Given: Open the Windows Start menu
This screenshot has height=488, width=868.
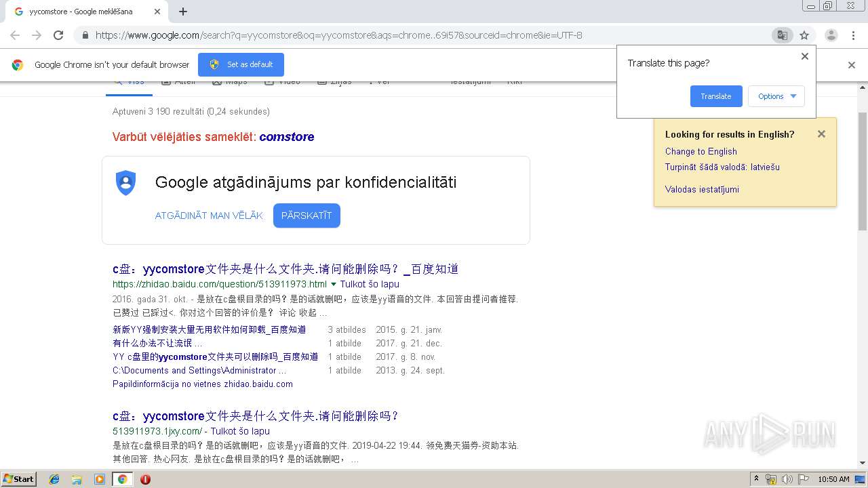Looking at the screenshot, I should click(18, 479).
